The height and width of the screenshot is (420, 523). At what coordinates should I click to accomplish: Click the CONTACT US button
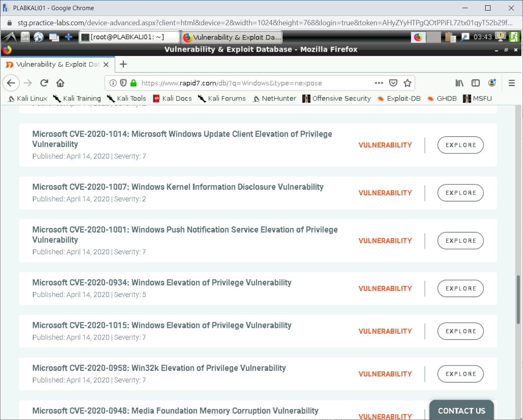pyautogui.click(x=461, y=411)
